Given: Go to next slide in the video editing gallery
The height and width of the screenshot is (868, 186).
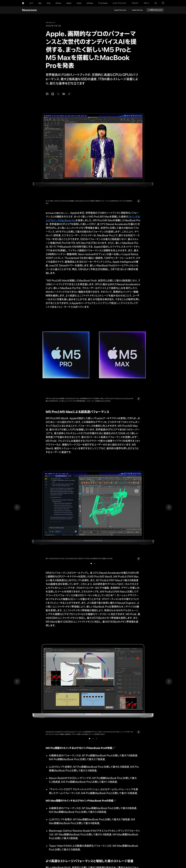Looking at the screenshot, I should click(x=169, y=681).
